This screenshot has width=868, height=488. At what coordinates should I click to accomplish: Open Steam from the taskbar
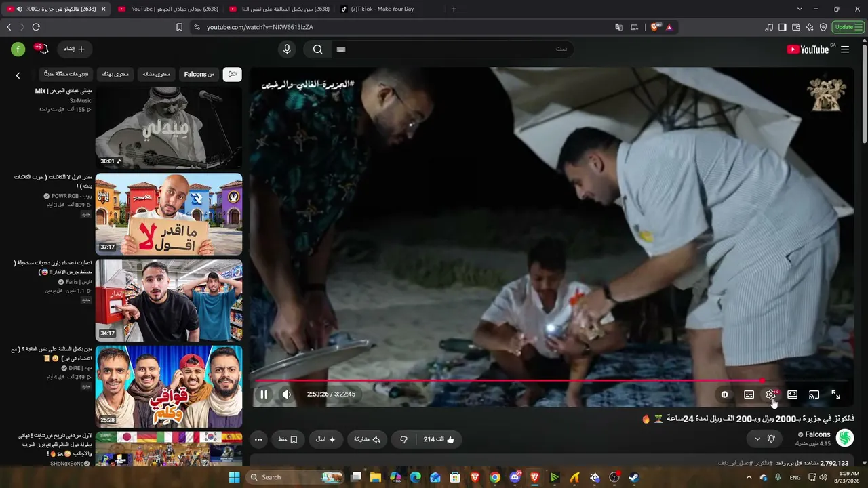click(x=634, y=477)
